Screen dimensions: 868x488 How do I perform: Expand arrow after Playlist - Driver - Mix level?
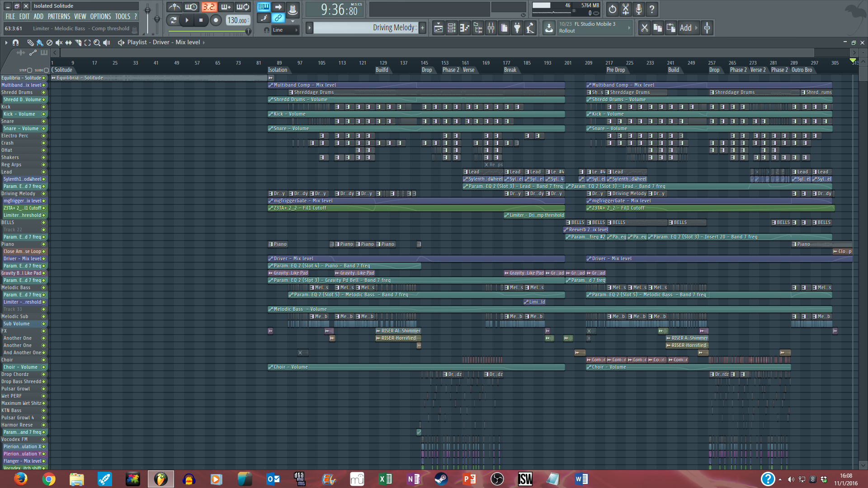(204, 42)
